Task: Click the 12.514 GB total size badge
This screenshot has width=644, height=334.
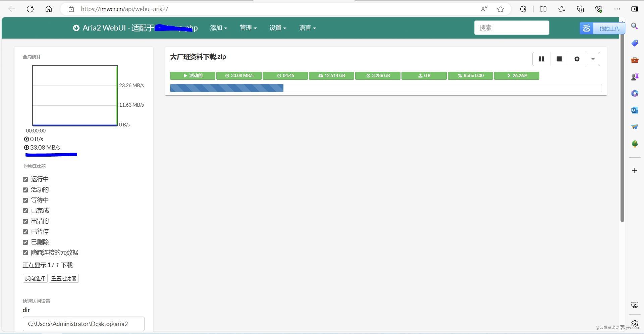Action: [x=331, y=76]
